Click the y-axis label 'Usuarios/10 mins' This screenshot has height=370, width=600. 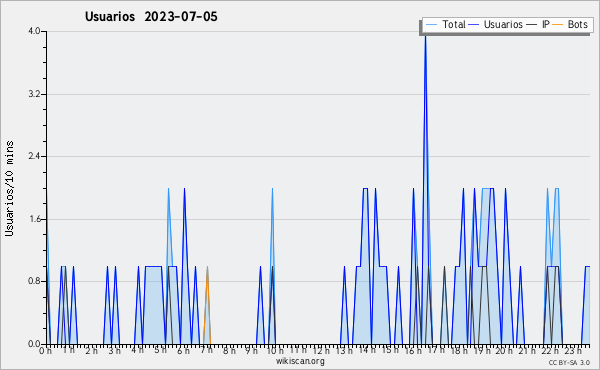[9, 189]
